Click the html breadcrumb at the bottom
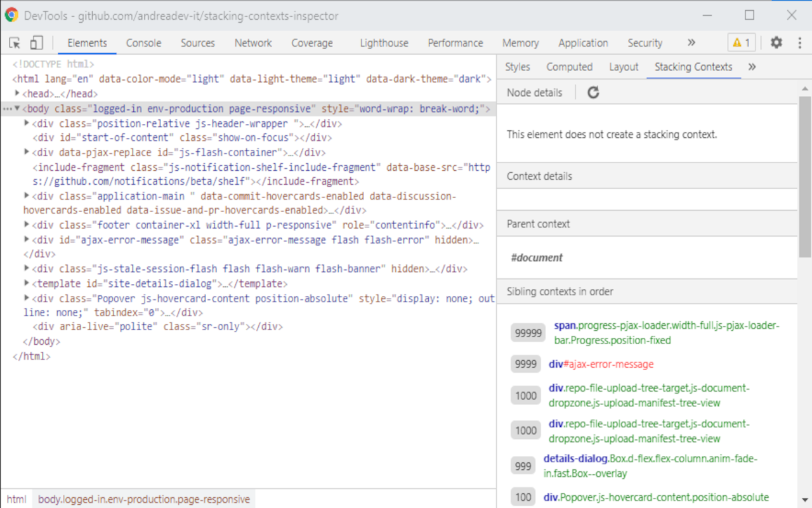The height and width of the screenshot is (508, 812). (x=16, y=499)
